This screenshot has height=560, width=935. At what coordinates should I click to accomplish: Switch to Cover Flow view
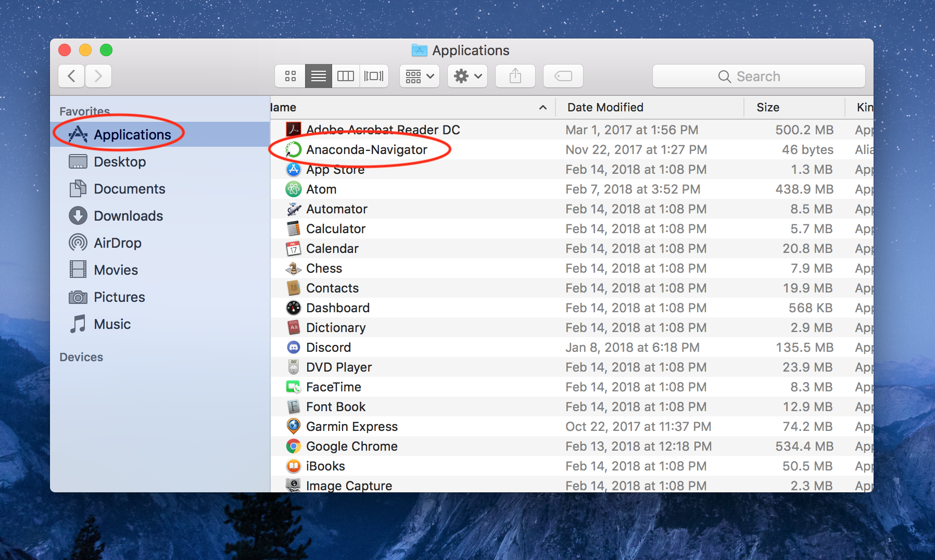[374, 77]
